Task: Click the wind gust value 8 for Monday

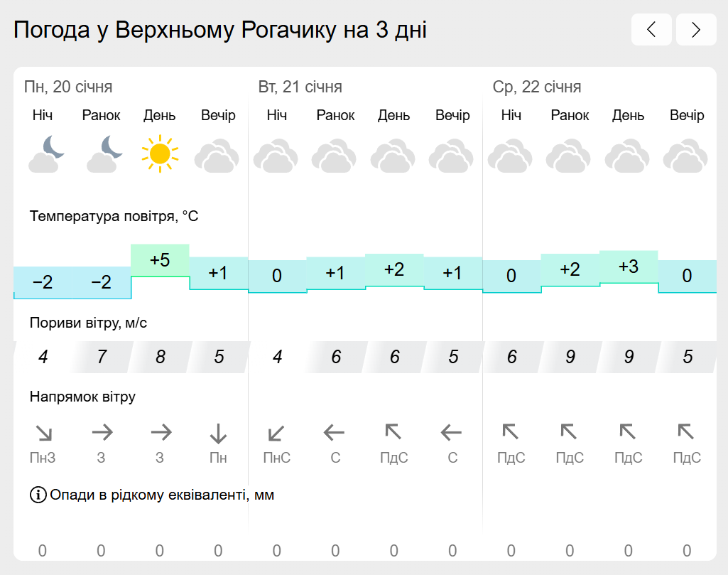Action: (x=161, y=357)
